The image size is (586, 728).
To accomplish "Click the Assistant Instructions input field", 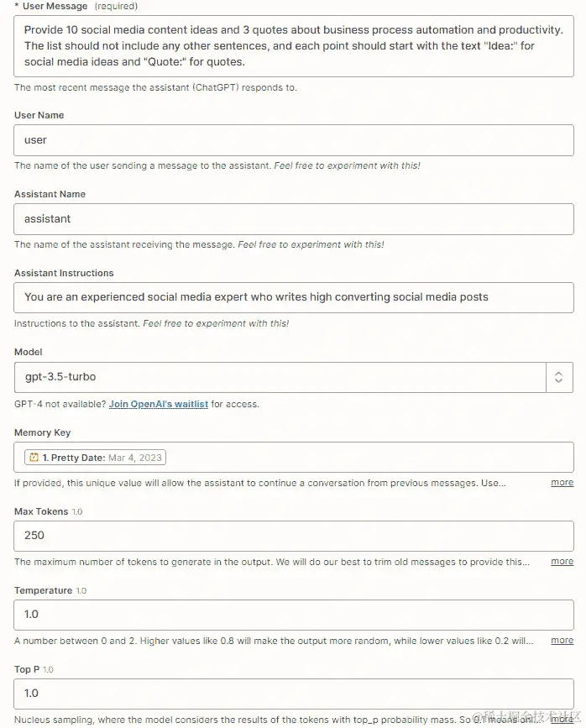I will (x=294, y=297).
